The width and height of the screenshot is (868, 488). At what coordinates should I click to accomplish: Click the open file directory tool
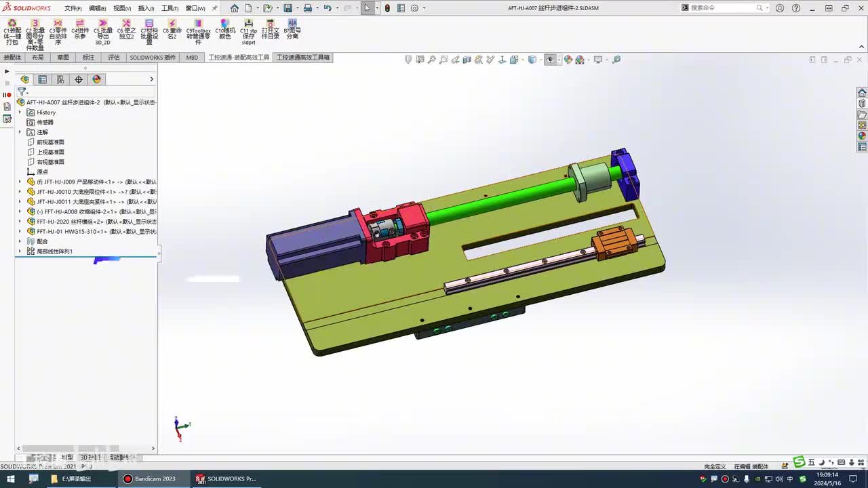271,30
